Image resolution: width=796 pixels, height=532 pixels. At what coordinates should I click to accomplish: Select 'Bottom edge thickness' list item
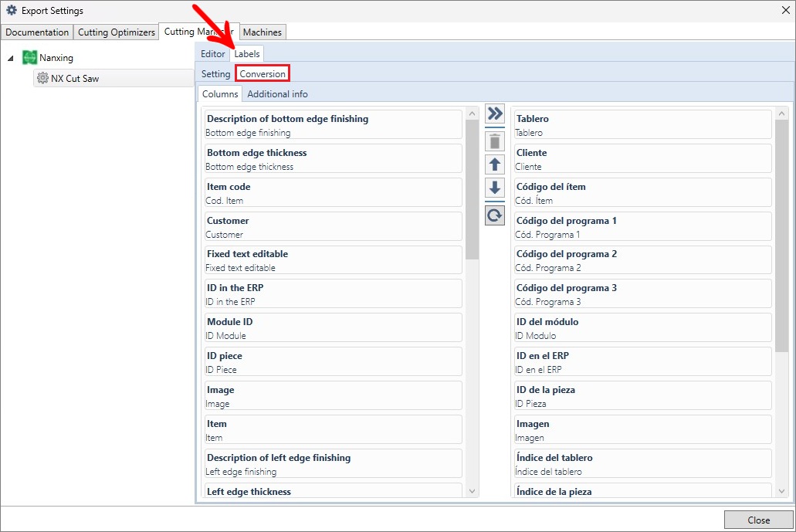coord(334,158)
